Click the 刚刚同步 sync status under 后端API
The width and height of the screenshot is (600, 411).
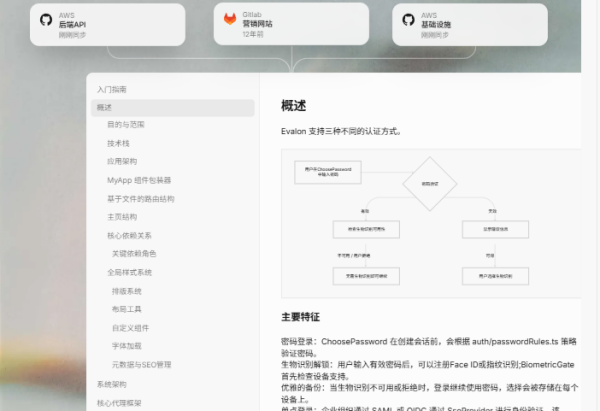click(x=72, y=35)
